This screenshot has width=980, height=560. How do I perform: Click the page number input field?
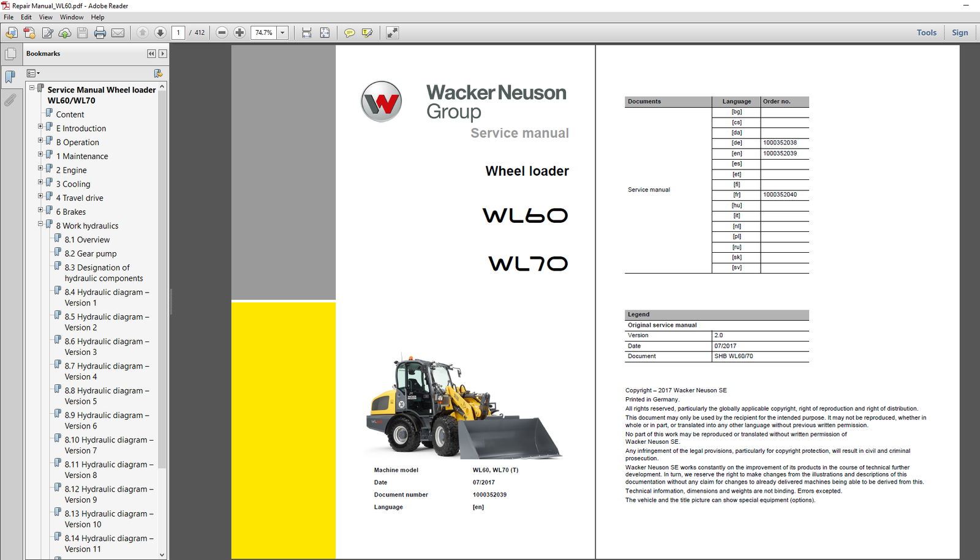click(x=178, y=32)
